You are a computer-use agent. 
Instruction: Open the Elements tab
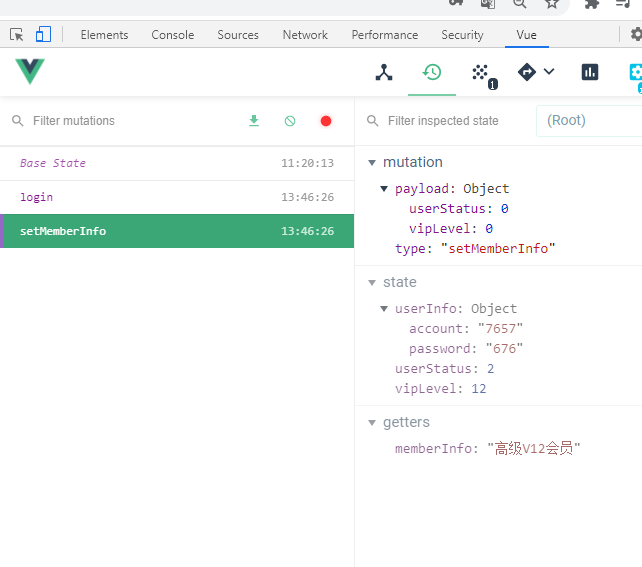pyautogui.click(x=104, y=35)
